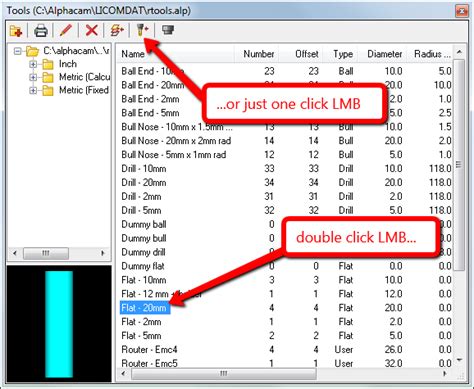
Task: Select the Flat - 2mm tool
Action: click(141, 322)
